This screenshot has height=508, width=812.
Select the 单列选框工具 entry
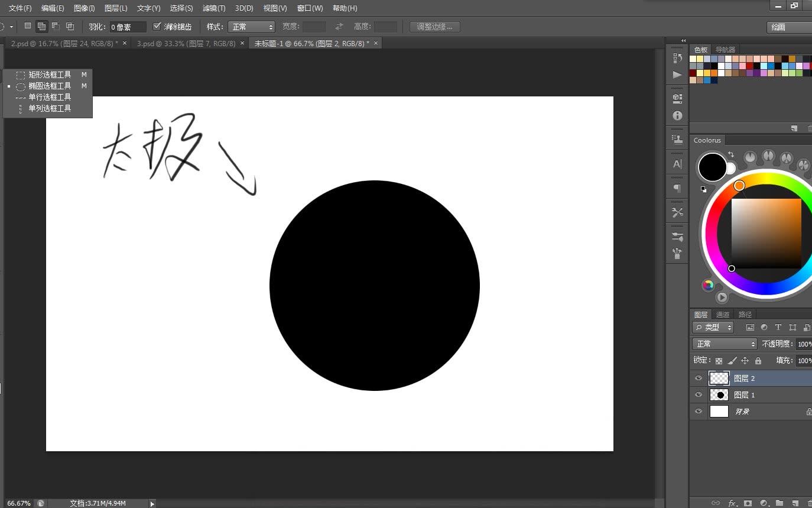[50, 108]
